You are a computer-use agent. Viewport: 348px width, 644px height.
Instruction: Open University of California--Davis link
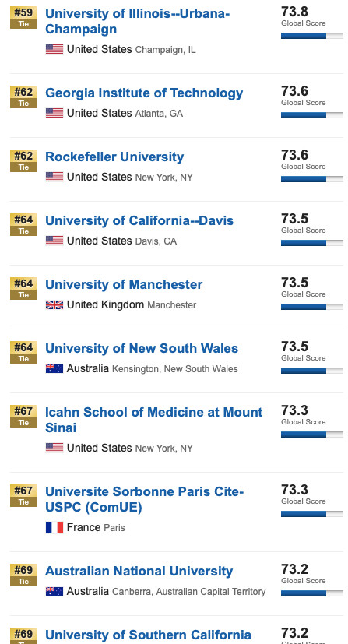pyautogui.click(x=139, y=220)
